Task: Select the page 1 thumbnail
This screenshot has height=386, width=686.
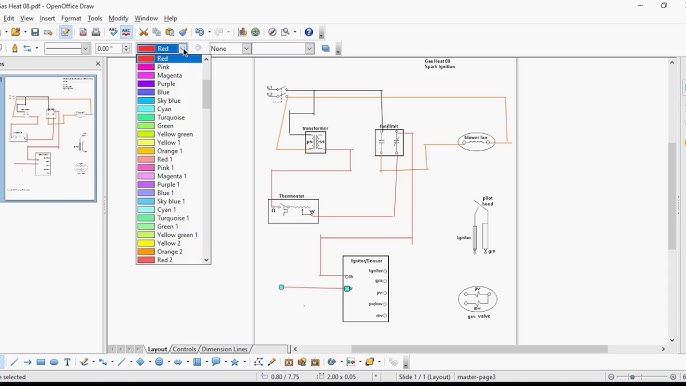Action: [50, 138]
